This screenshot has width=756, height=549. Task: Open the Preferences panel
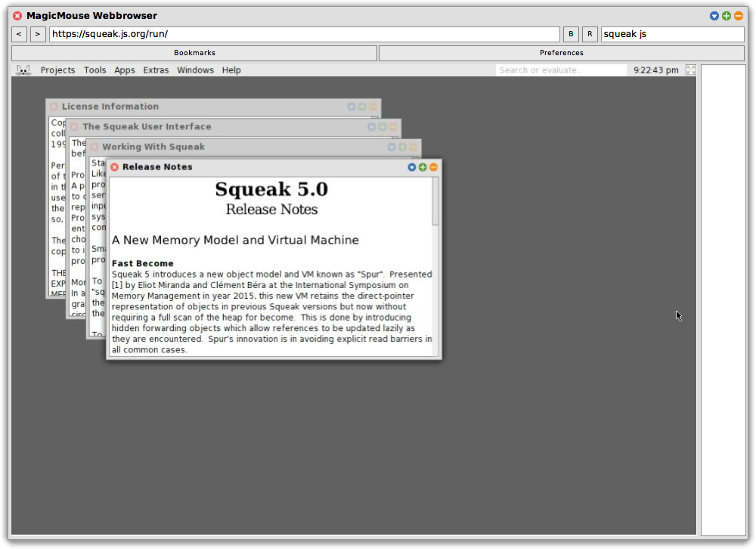(561, 53)
